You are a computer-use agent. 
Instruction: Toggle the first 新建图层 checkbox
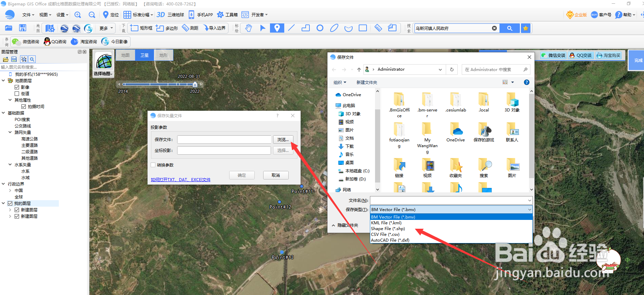[17, 210]
